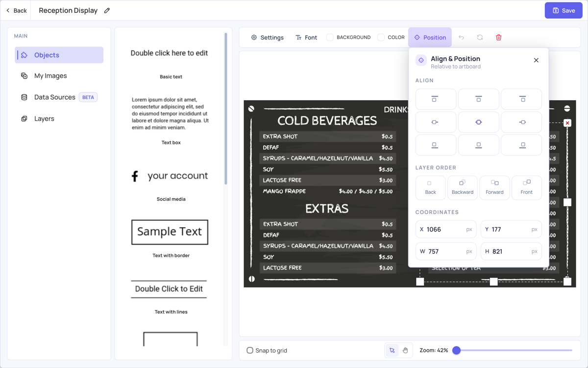The image size is (588, 368).
Task: Open the Background color swatch
Action: (330, 37)
